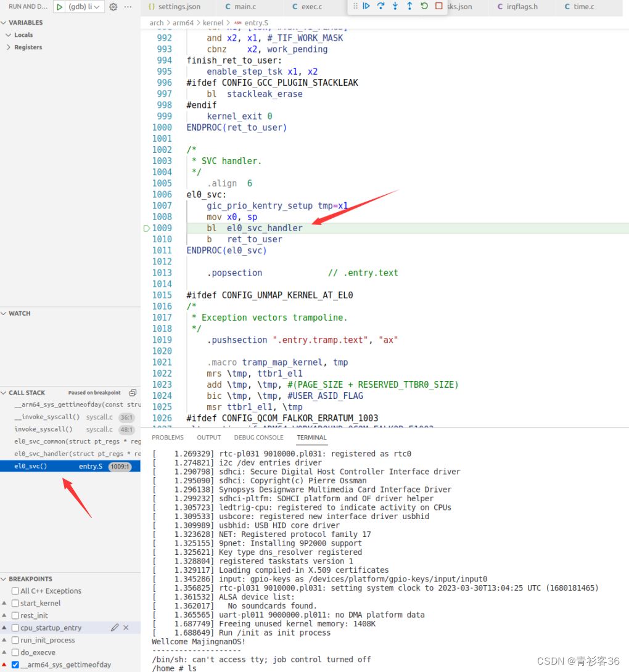This screenshot has height=672, width=629.
Task: Open the (gdb) launch configuration dropdown
Action: [x=88, y=7]
